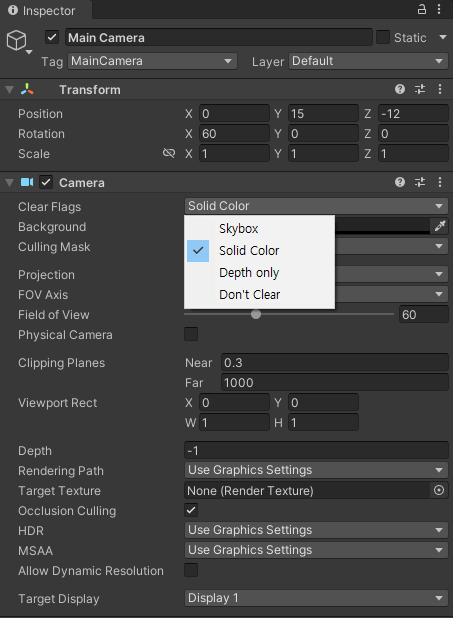453x618 pixels.
Task: Open Camera presets sliders icon
Action: [420, 182]
